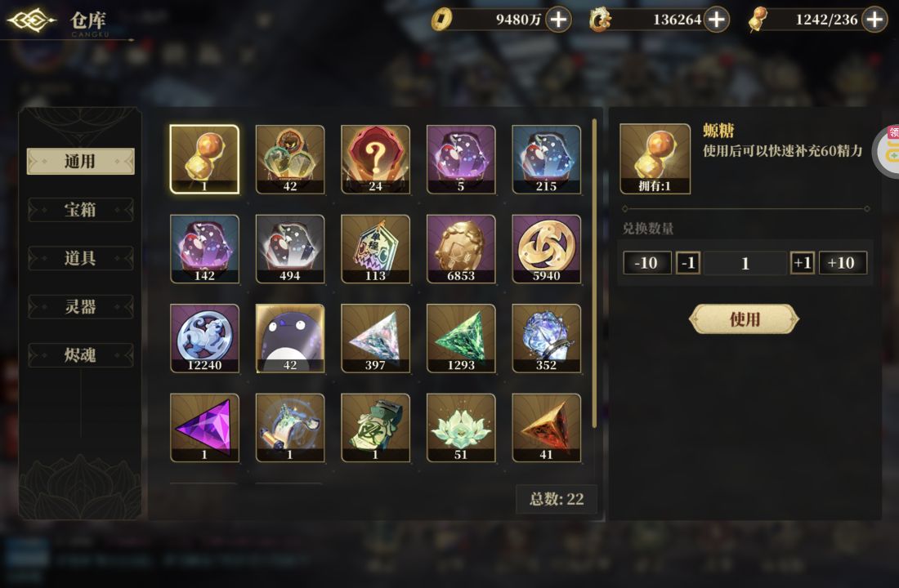Select the orange pyramid gem with 41
Image resolution: width=899 pixels, height=588 pixels.
point(547,428)
